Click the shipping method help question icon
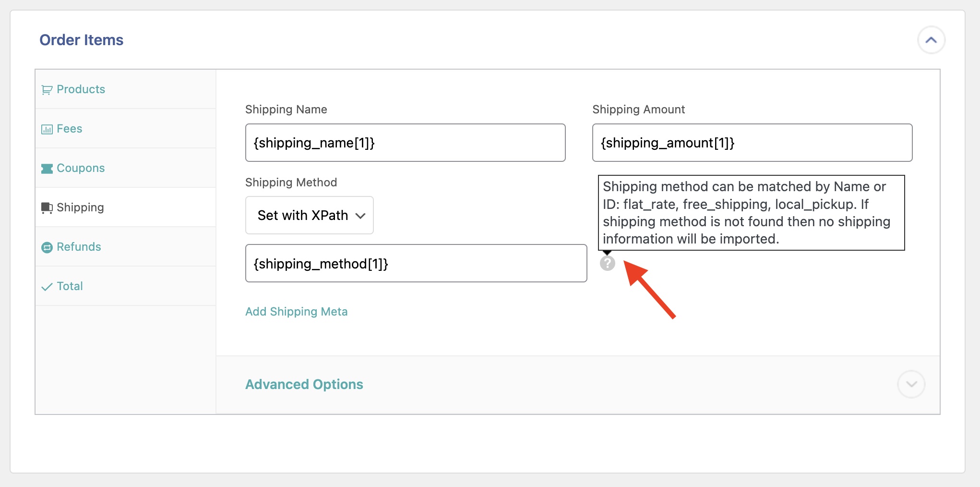 [607, 263]
